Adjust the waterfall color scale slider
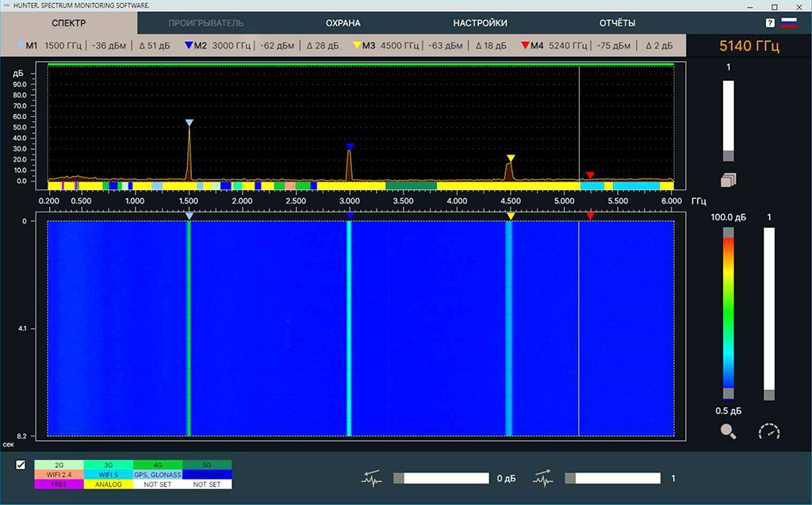 728,313
